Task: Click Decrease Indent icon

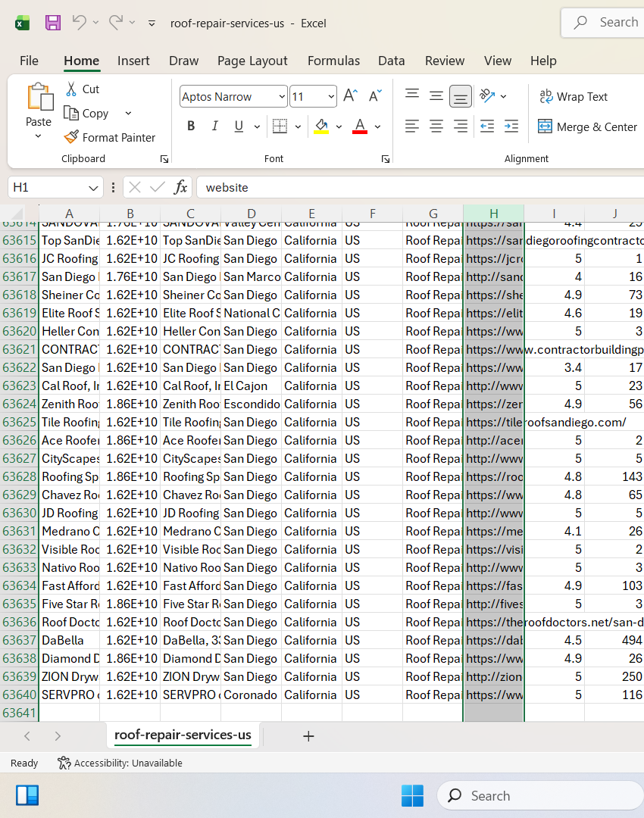Action: [x=487, y=126]
